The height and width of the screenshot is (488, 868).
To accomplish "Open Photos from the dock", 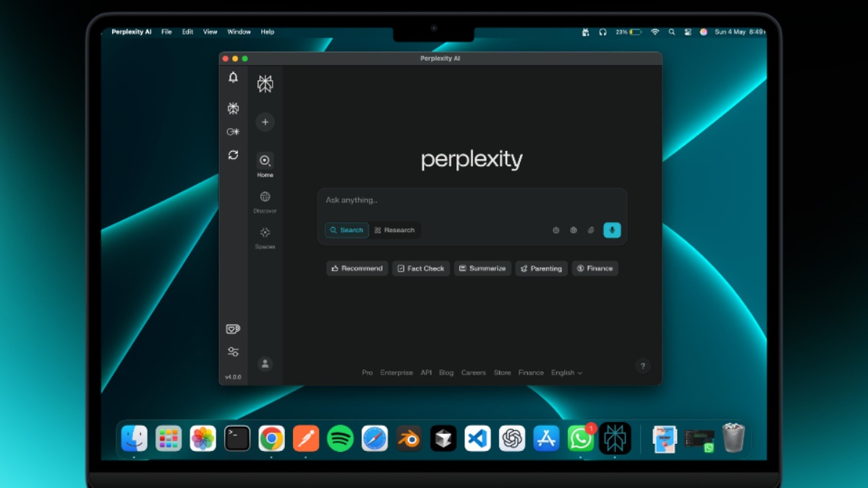I will point(203,438).
